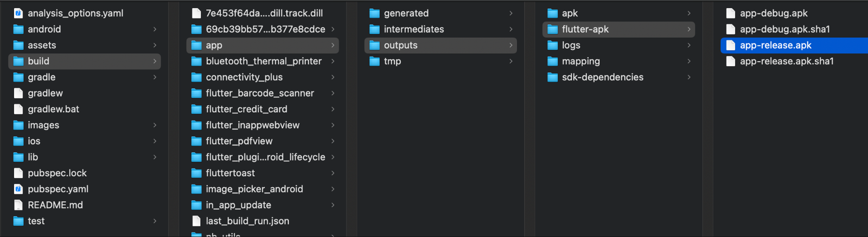Select the app-release.apk.sha1 file
Screen dimensions: 868x237
786,61
